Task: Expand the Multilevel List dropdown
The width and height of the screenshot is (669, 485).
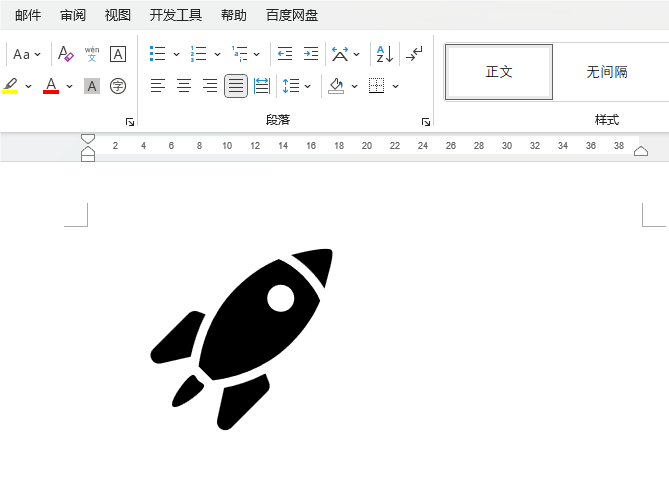Action: (x=256, y=54)
